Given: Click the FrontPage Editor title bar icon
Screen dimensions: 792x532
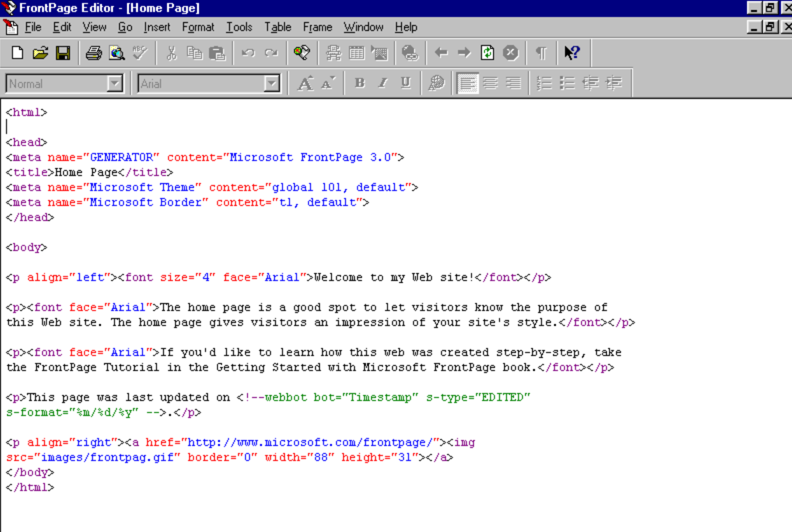Looking at the screenshot, I should click(8, 7).
